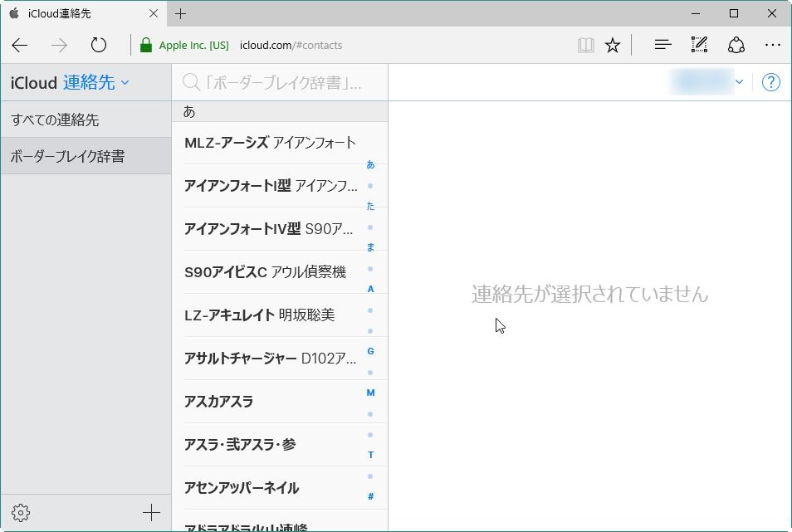Jump to た in the index bar

pyautogui.click(x=370, y=206)
